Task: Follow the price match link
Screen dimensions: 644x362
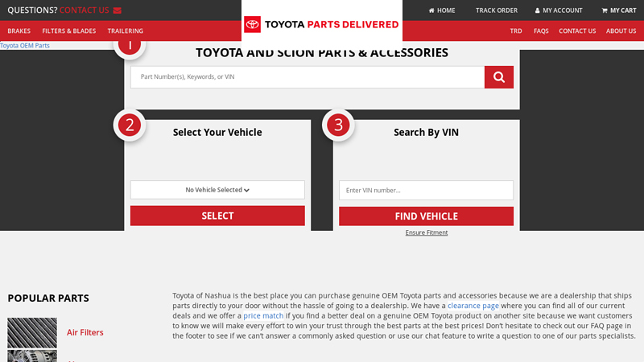Action: tap(263, 315)
